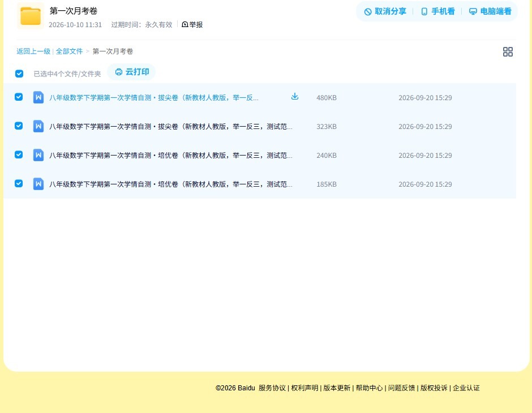Open 电脑端看 desktop viewing option
Image resolution: width=532 pixels, height=413 pixels.
[x=490, y=11]
